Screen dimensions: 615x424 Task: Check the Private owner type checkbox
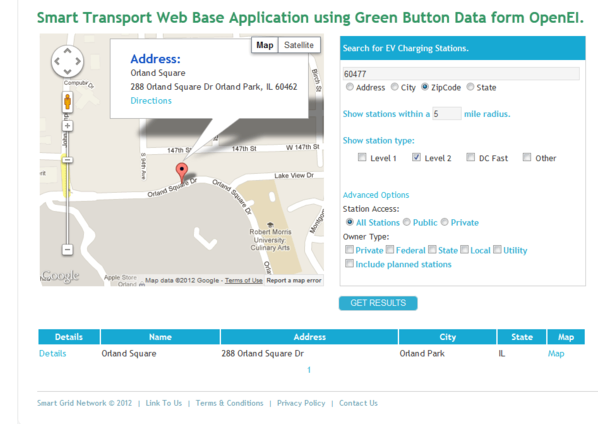point(349,249)
